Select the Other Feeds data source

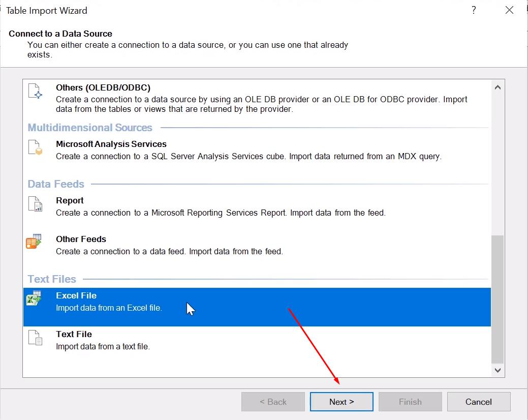203,244
